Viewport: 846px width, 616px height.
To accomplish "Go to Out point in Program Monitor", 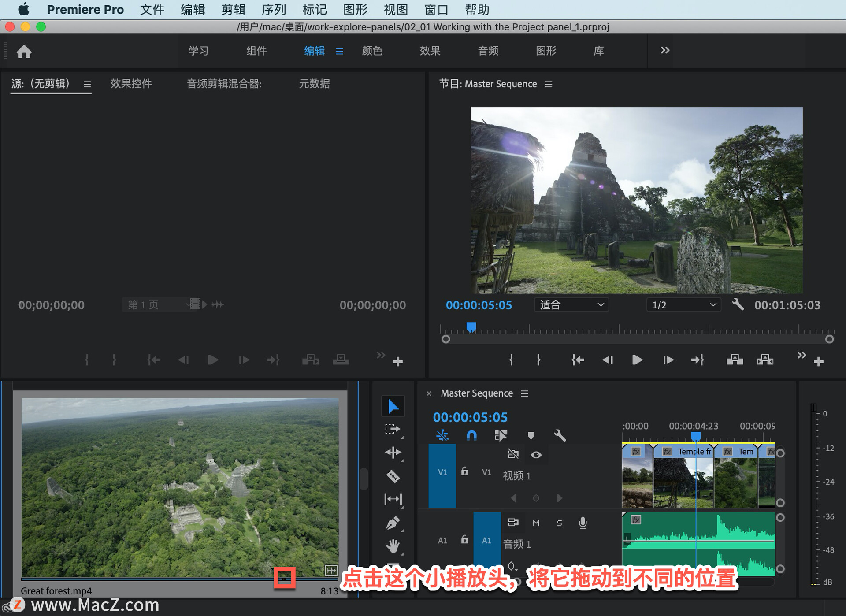I will [x=698, y=360].
